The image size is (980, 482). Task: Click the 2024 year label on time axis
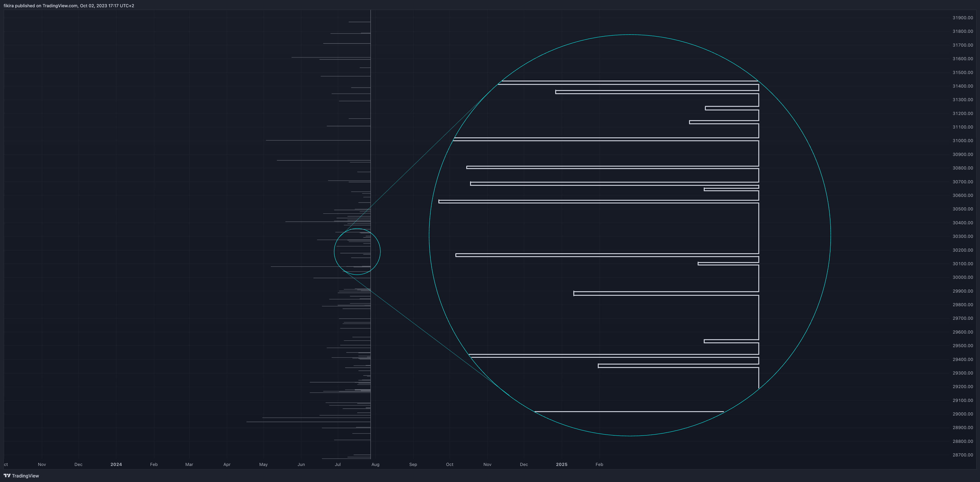[116, 465]
